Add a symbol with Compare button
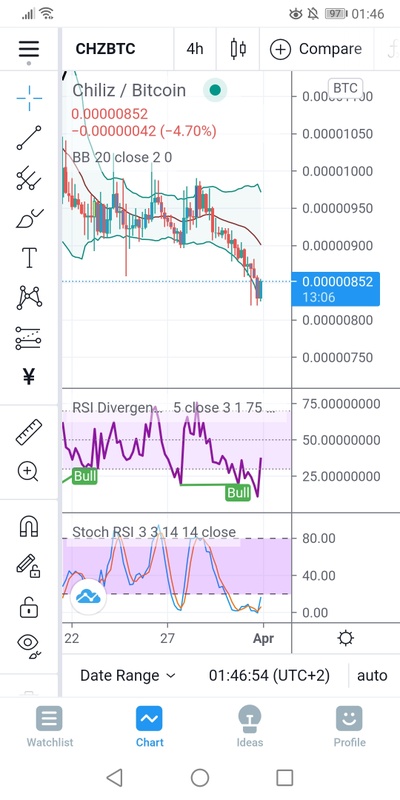Image resolution: width=400 pixels, height=800 pixels. coord(316,49)
